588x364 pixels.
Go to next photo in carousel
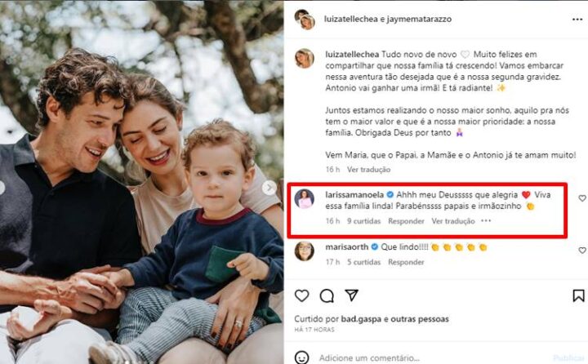[x=269, y=188]
